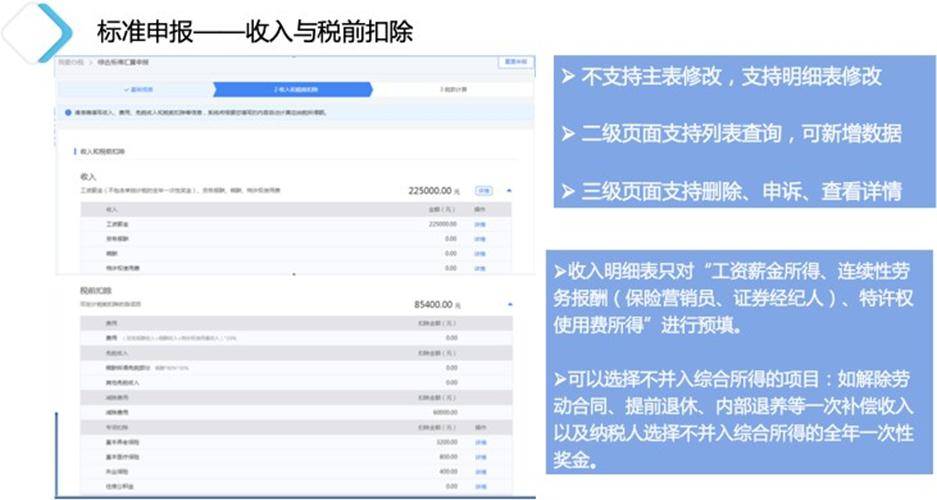Open 详情 link for 基本医疗保险 row

tap(479, 456)
